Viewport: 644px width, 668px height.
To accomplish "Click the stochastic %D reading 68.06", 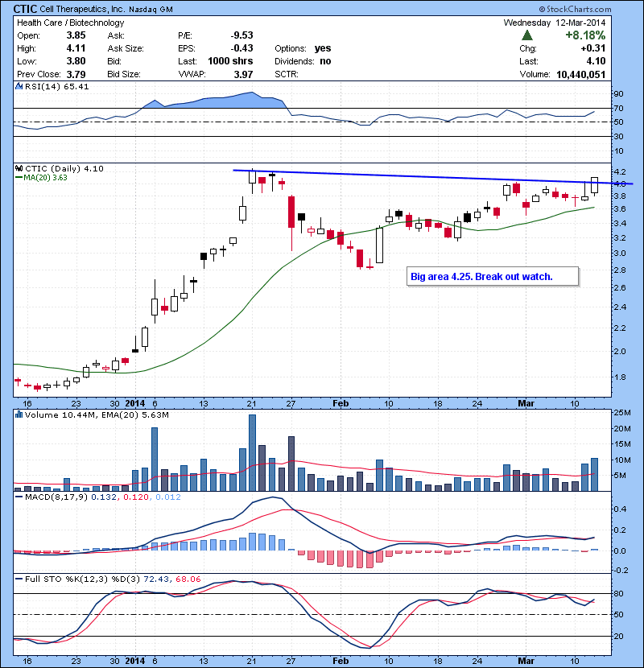I will click(188, 579).
